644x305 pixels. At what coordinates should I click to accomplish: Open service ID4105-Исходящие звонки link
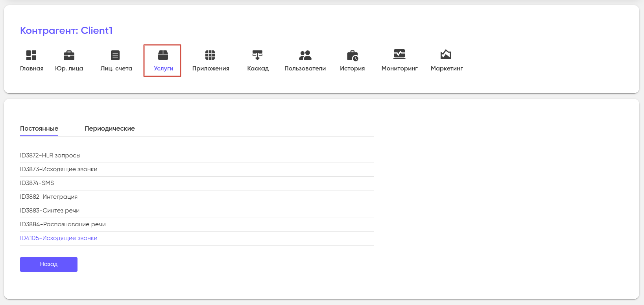(x=59, y=238)
